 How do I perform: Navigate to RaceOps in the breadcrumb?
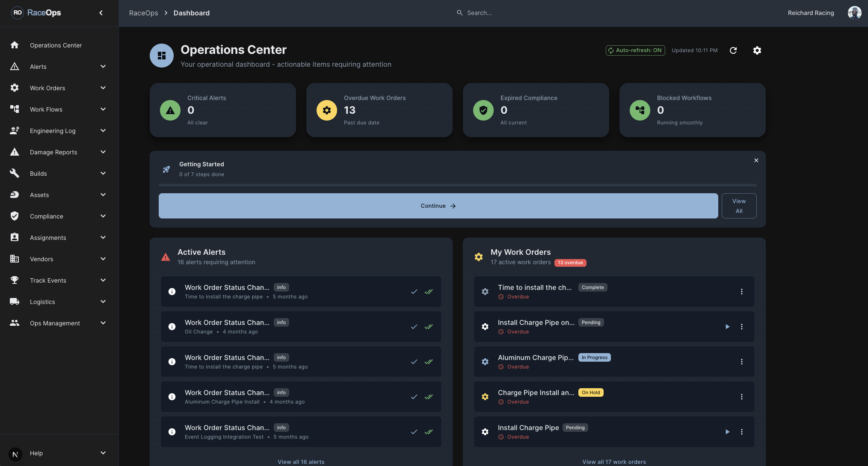[x=143, y=13]
